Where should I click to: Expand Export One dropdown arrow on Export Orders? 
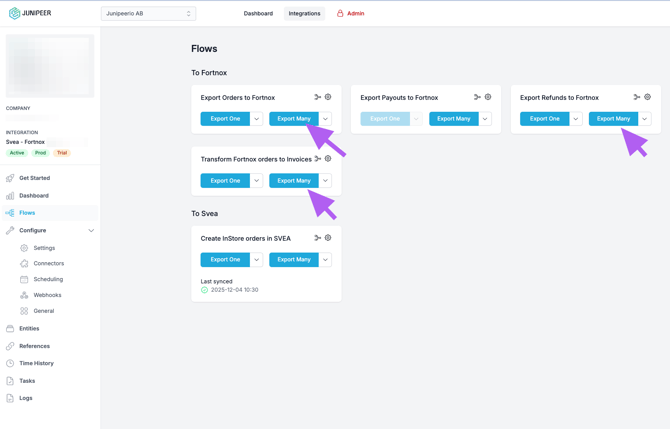point(257,119)
